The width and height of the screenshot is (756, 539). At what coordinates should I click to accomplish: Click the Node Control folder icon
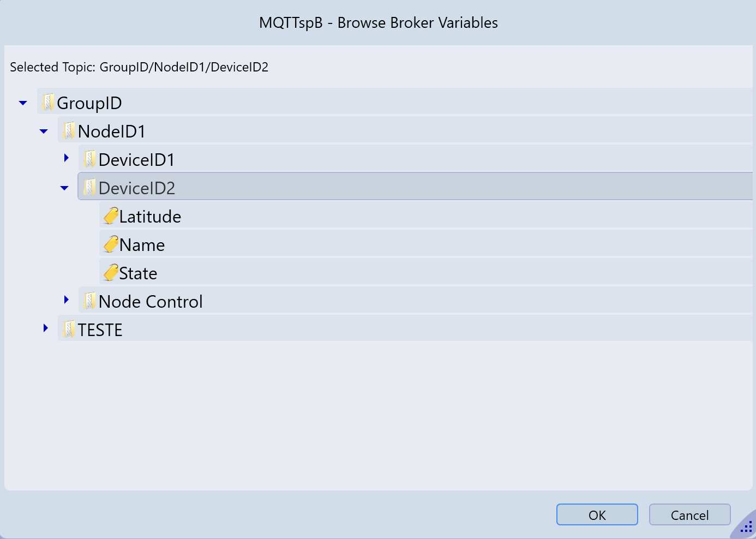tap(89, 301)
